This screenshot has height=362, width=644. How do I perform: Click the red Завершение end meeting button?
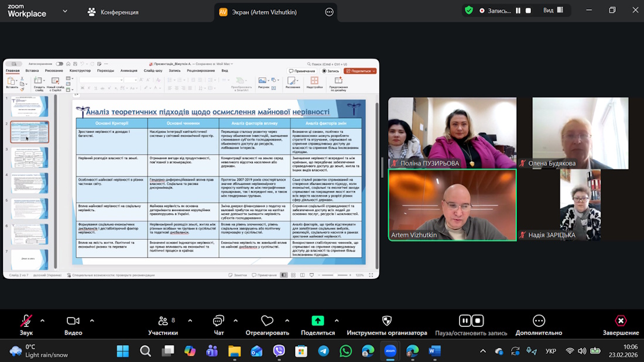click(x=621, y=321)
